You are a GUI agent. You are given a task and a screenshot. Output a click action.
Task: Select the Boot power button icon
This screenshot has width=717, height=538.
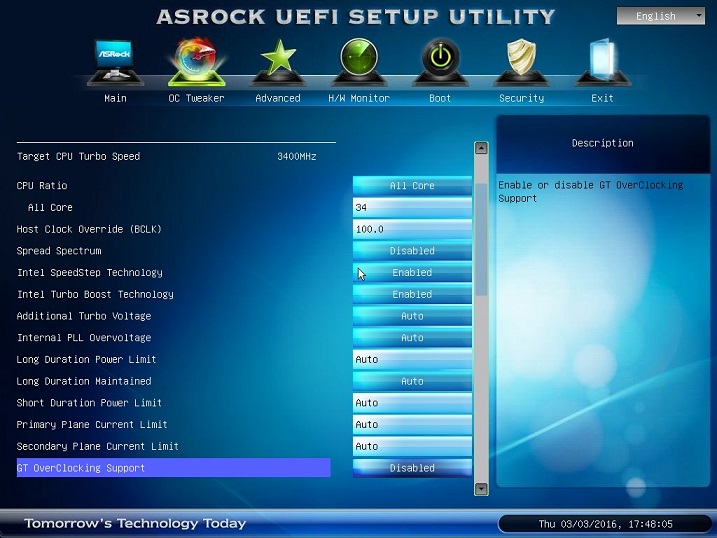440,62
